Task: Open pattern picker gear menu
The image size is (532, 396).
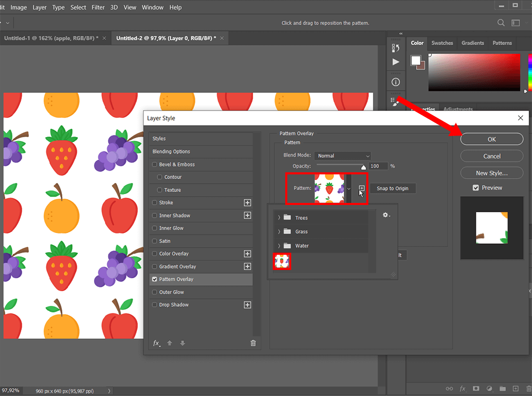Action: [x=386, y=215]
